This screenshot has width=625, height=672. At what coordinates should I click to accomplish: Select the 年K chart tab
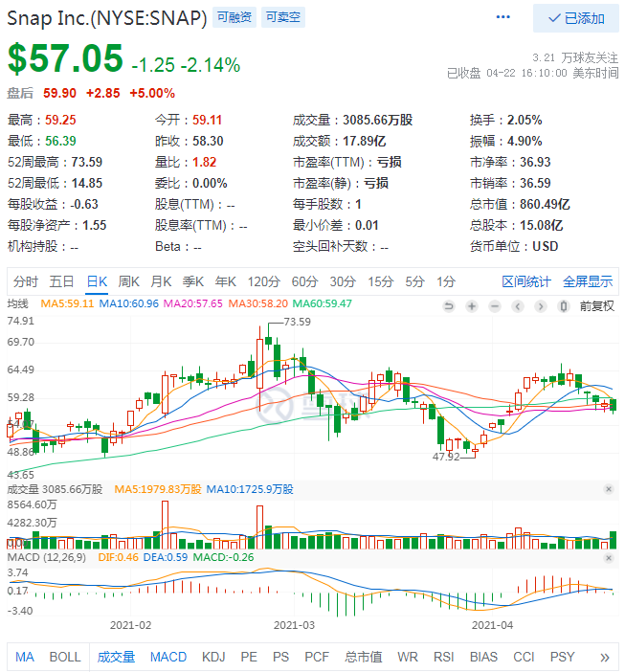coord(226,281)
